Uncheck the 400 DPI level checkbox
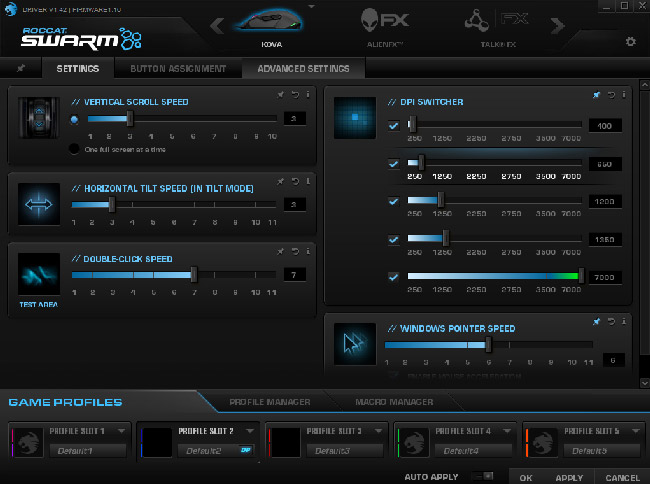The image size is (650, 484). pyautogui.click(x=393, y=126)
